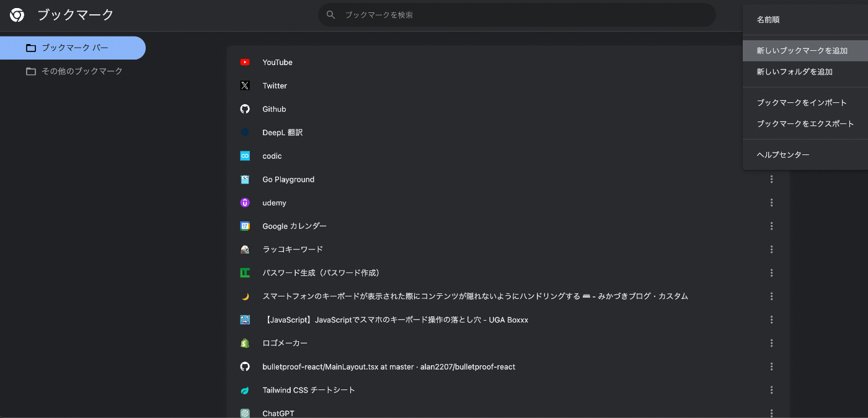Click the UGA Boxxx bookmark favicon
868x418 pixels.
245,319
